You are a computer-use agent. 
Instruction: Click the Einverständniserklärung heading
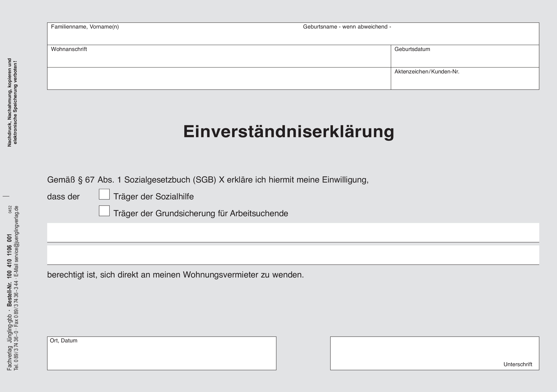point(288,132)
